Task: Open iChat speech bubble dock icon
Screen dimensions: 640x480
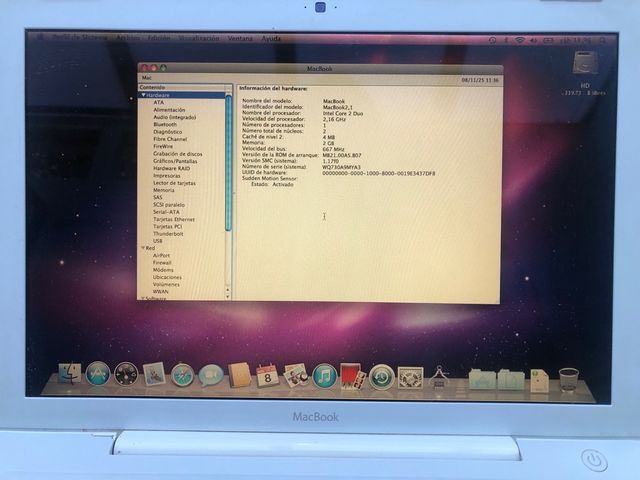Action: coord(211,376)
